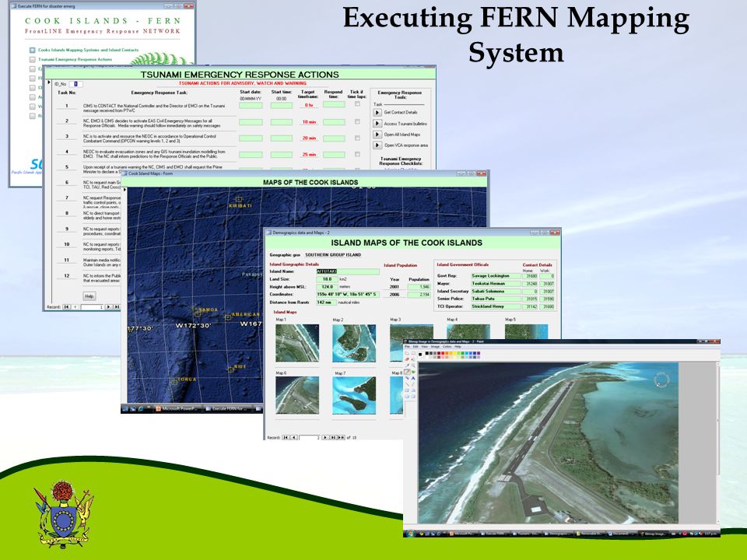Image resolution: width=747 pixels, height=560 pixels.
Task: Open the Map 7 thumbnail
Action: (x=354, y=395)
